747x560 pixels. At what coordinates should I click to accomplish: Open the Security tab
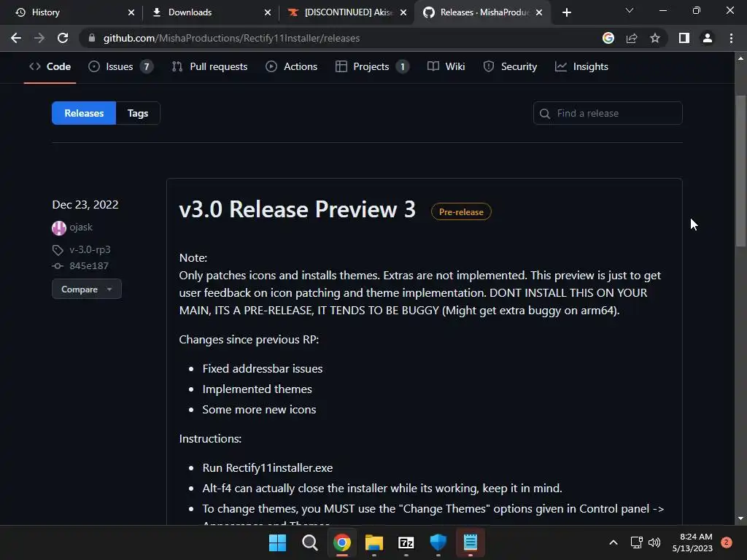pyautogui.click(x=510, y=66)
